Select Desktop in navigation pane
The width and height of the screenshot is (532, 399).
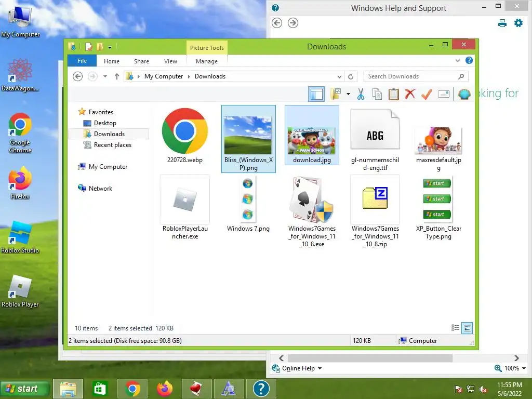[105, 123]
